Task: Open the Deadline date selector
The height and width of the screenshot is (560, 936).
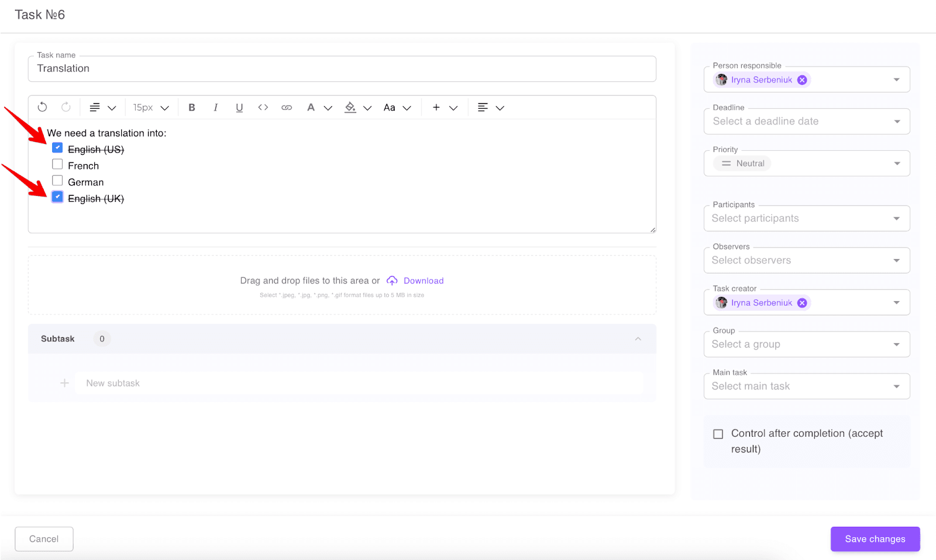Action: coord(806,122)
